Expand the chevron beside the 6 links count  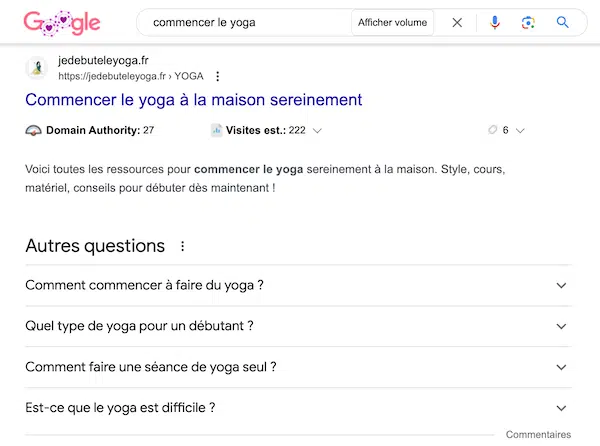[x=520, y=130]
